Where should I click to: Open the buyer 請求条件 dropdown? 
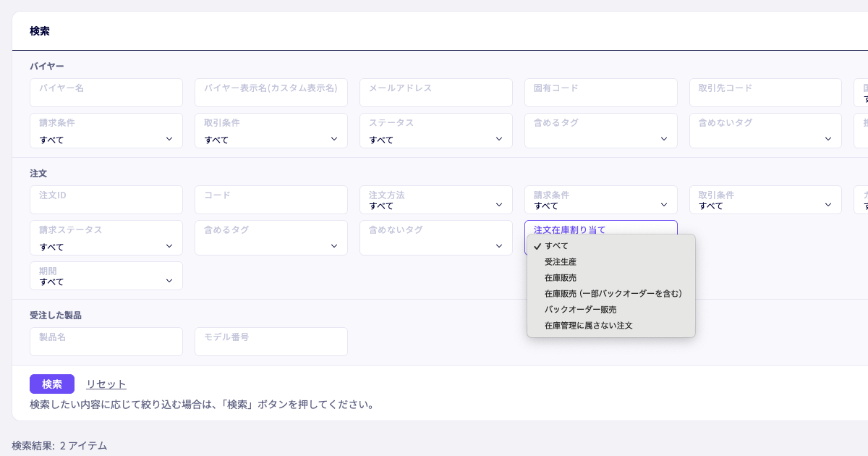point(106,132)
